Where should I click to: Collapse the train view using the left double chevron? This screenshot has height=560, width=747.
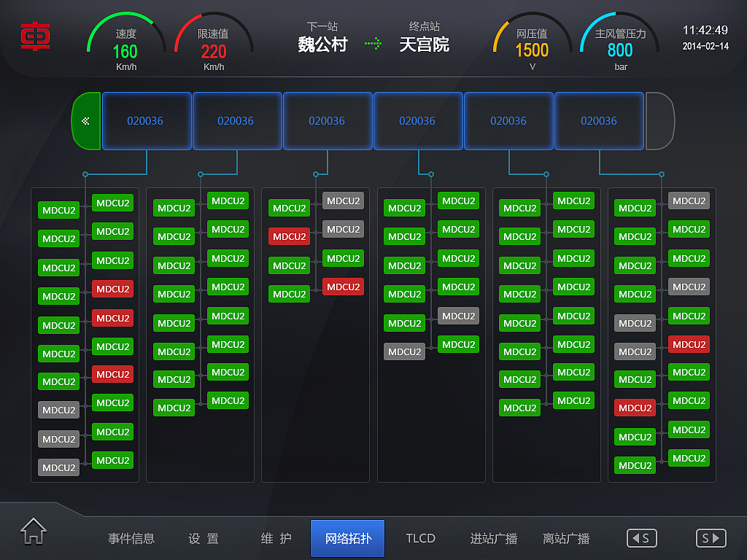click(x=86, y=121)
